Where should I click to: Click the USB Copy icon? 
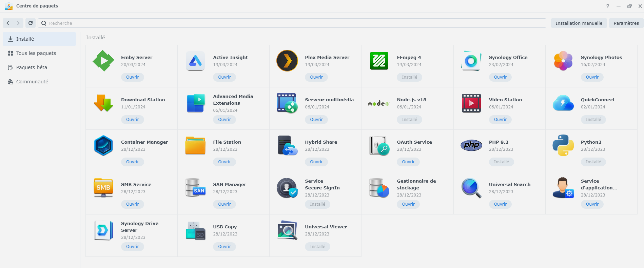click(195, 231)
